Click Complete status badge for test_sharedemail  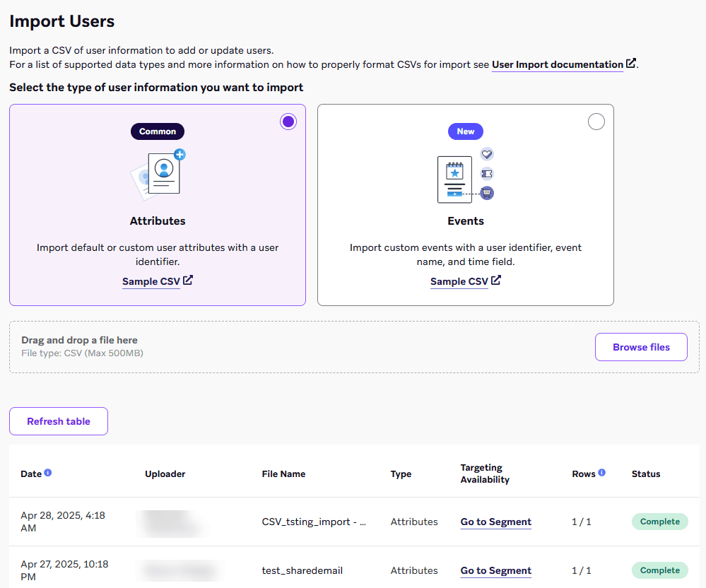click(659, 570)
